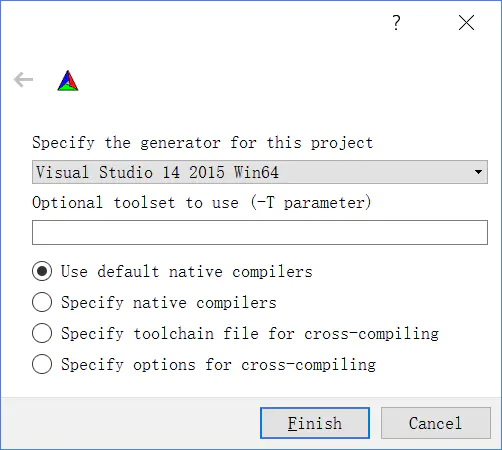Choose the Specify native compilers radio button
Screen dimensions: 502x450
point(42,302)
